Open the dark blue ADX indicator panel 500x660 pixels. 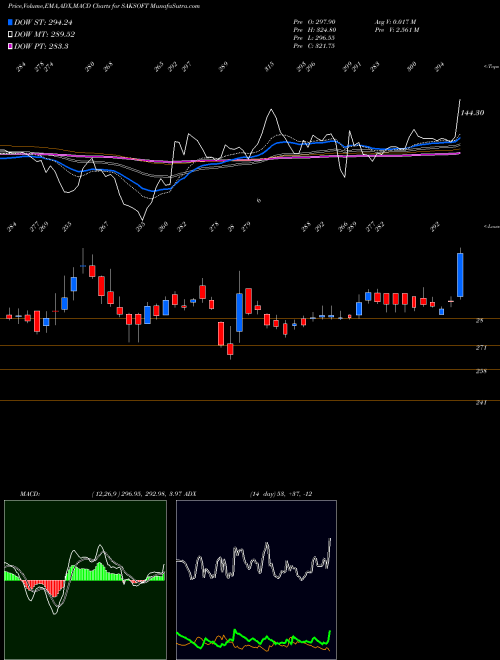point(256,580)
